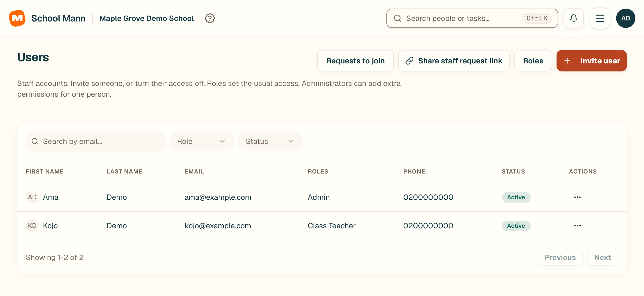The width and height of the screenshot is (644, 296).
Task: Click Share staff request link
Action: tap(454, 61)
